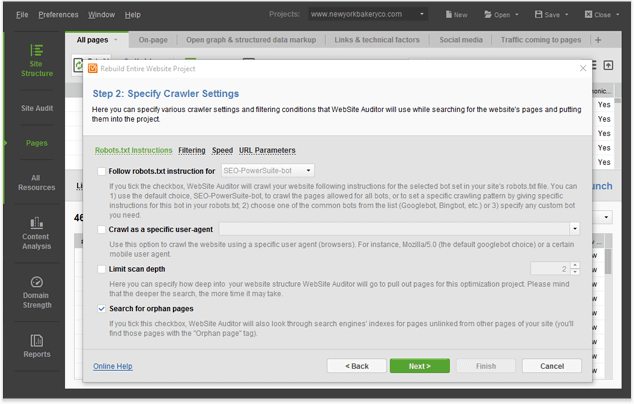Switch to Links & technical factors tab
Image resolution: width=634 pixels, height=404 pixels.
click(377, 40)
